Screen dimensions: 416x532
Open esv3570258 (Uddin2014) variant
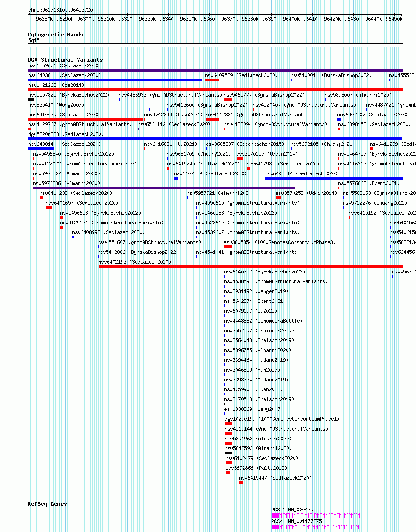tap(307, 194)
